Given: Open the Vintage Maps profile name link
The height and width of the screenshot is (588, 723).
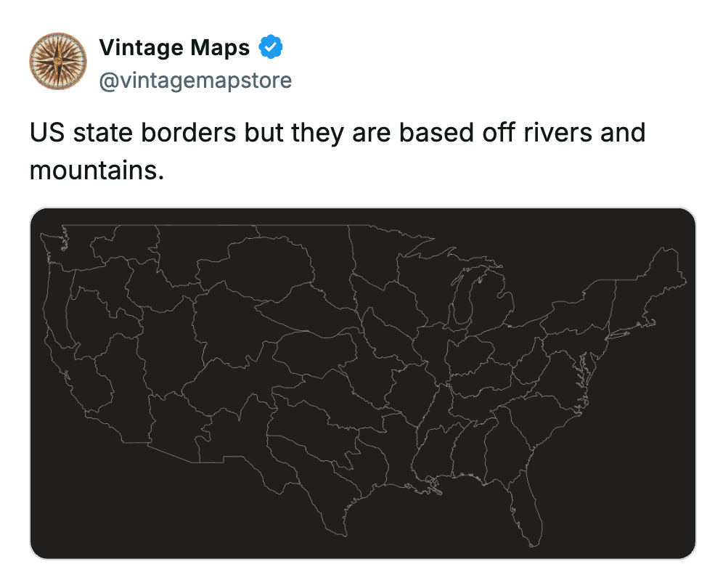Looking at the screenshot, I should (x=176, y=46).
